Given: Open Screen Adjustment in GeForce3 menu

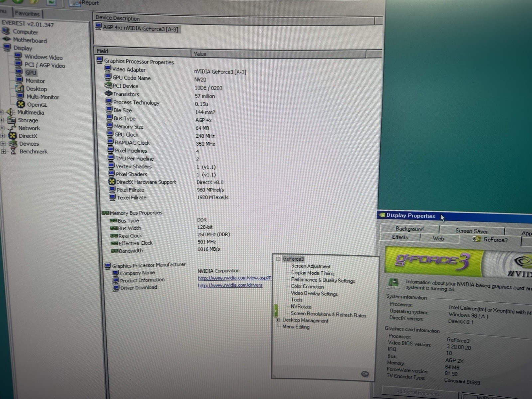Looking at the screenshot, I should click(x=311, y=266).
